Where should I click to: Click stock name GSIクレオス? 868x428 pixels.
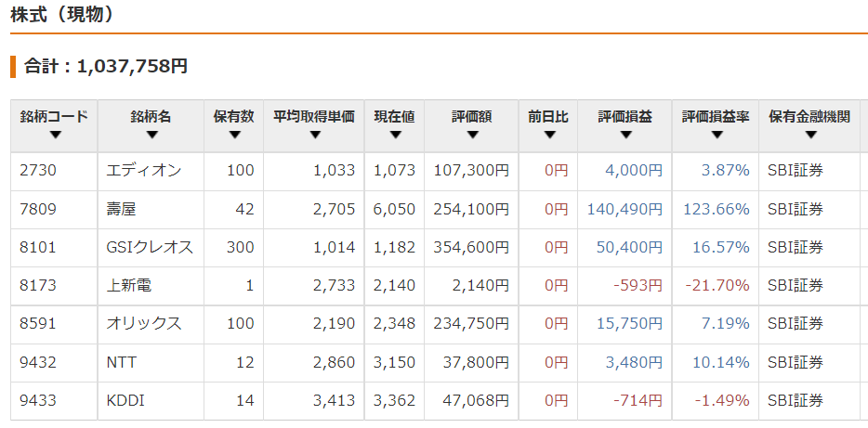[150, 247]
